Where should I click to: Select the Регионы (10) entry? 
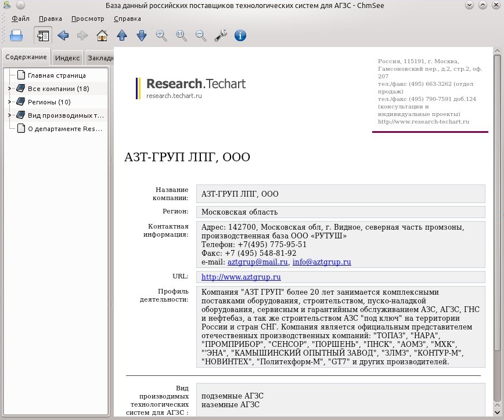click(49, 102)
